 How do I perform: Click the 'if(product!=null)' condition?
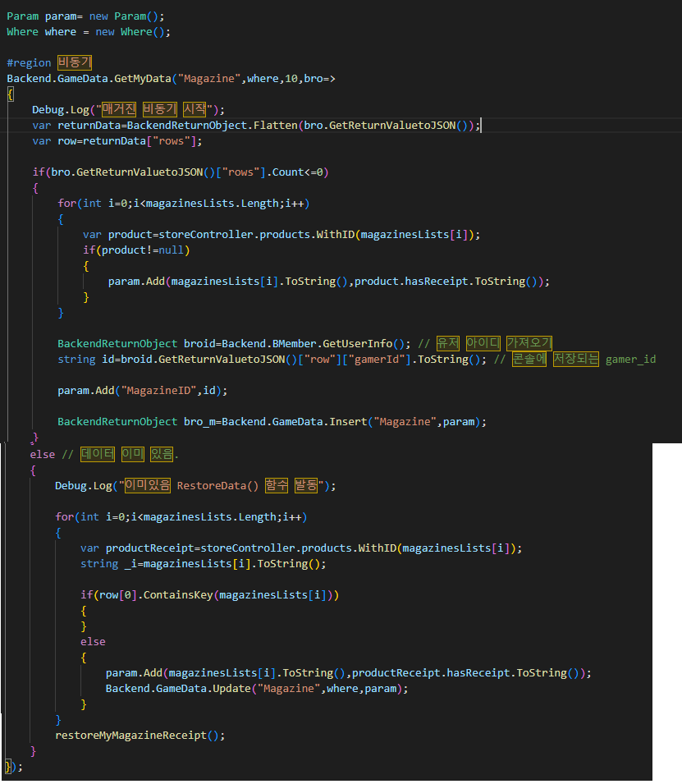coord(136,250)
